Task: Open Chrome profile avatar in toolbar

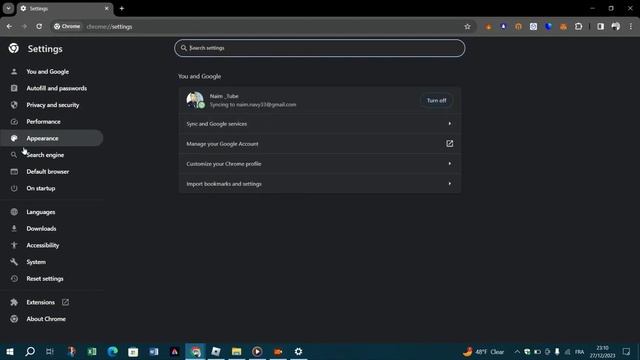Action: click(616, 27)
